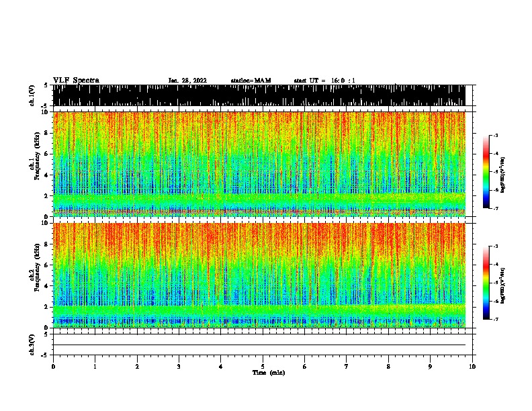Click the 'start UT = 16: 0 : 1' label

pyautogui.click(x=324, y=81)
